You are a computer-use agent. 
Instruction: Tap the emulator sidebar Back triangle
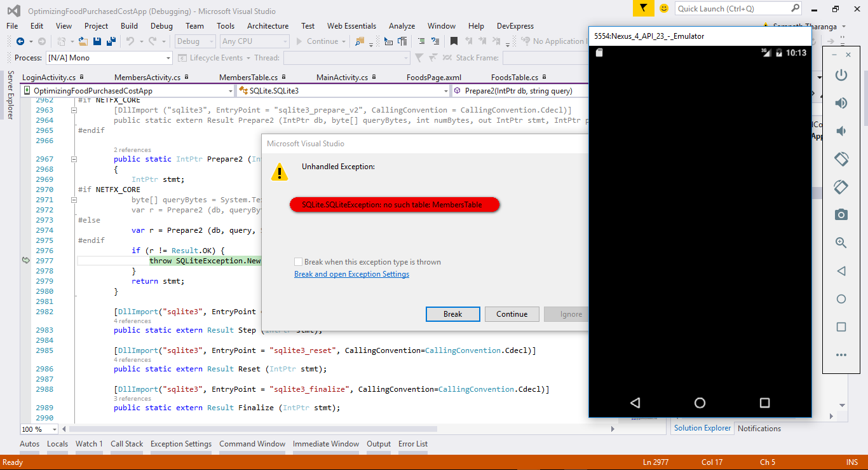click(x=841, y=271)
